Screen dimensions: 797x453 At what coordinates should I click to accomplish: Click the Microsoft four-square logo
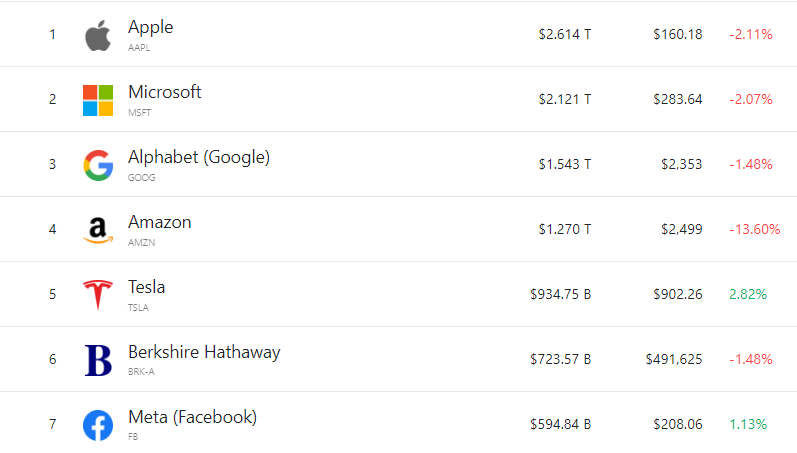(x=97, y=100)
